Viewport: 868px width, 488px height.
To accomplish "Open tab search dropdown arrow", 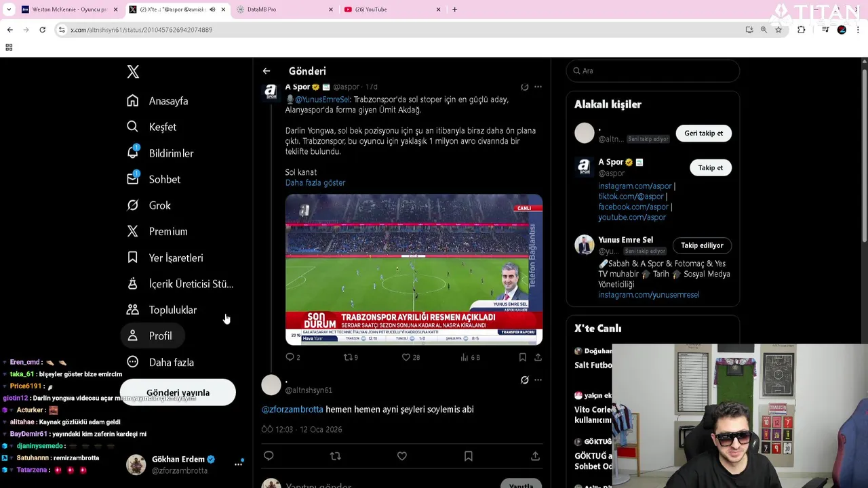I will coord(9,9).
